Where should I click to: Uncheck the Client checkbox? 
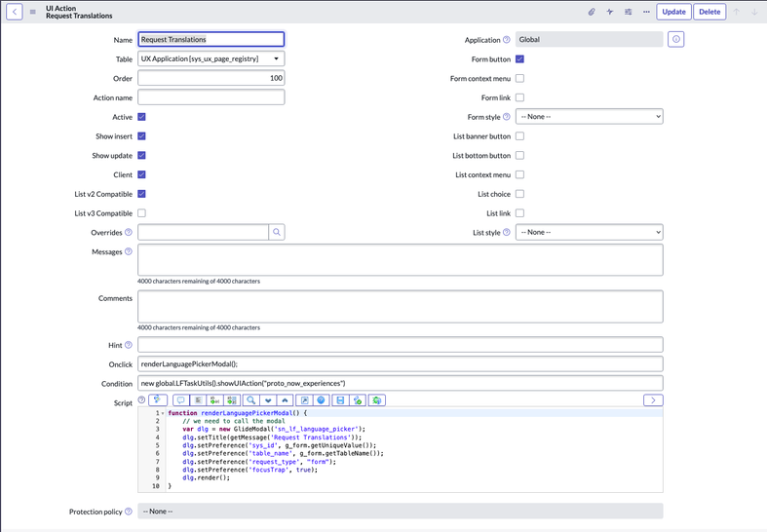142,174
